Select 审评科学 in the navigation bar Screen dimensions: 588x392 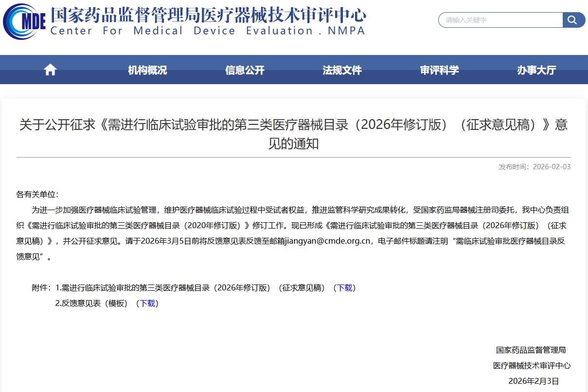click(x=439, y=70)
